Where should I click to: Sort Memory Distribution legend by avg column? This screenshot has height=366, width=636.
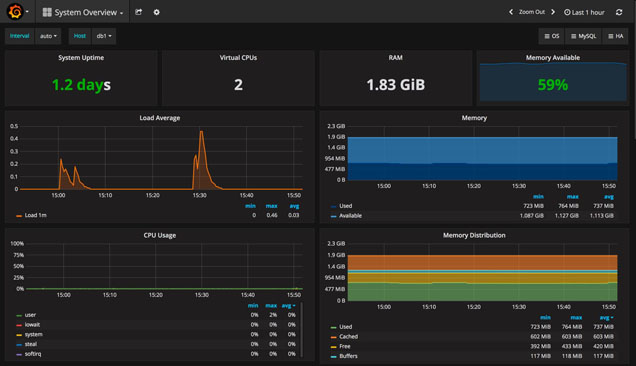[x=606, y=317]
